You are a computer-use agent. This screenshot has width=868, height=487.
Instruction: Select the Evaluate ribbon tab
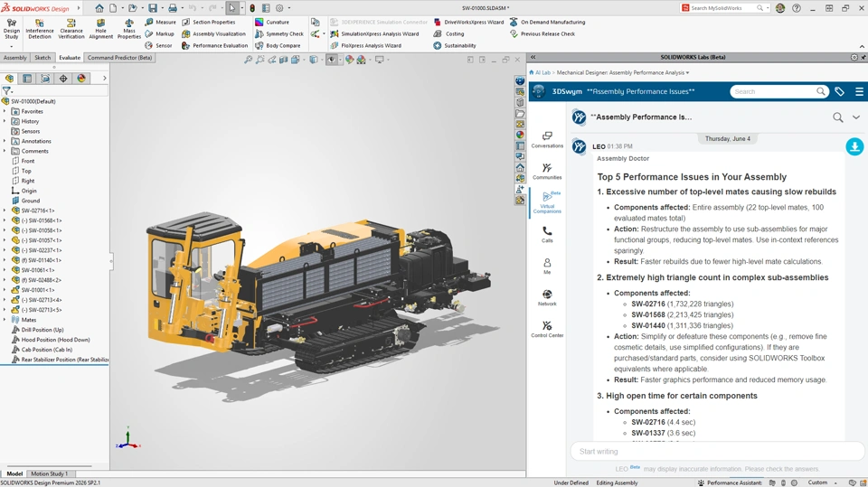point(70,58)
